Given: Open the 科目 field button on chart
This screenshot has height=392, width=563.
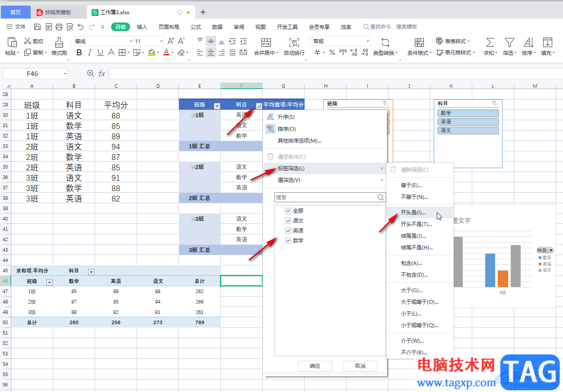Looking at the screenshot, I should 545,250.
